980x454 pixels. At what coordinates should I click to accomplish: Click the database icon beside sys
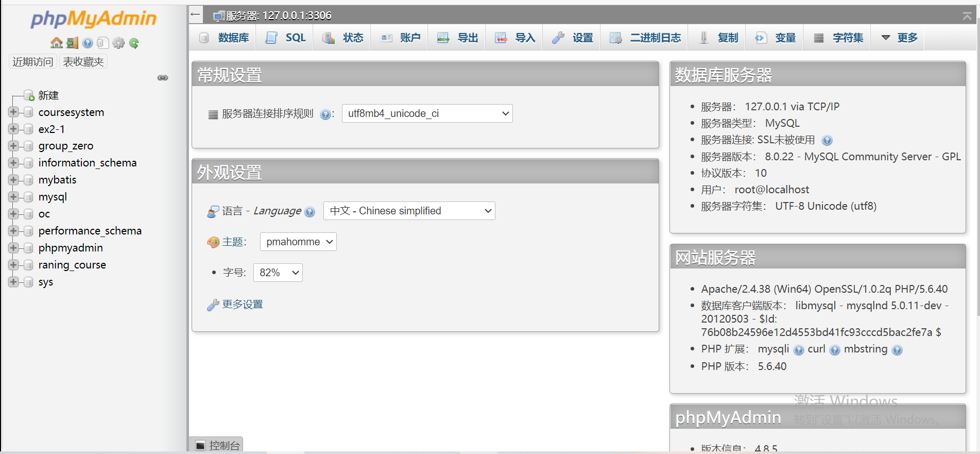(x=28, y=282)
